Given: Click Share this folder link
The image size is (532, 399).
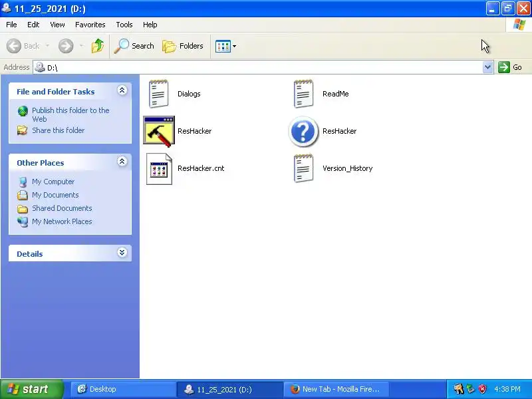Looking at the screenshot, I should tap(59, 130).
